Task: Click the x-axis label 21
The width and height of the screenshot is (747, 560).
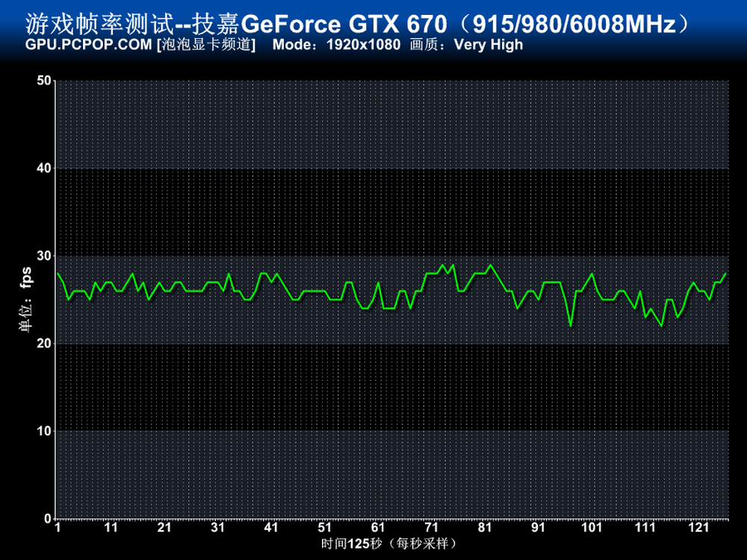Action: pyautogui.click(x=164, y=528)
